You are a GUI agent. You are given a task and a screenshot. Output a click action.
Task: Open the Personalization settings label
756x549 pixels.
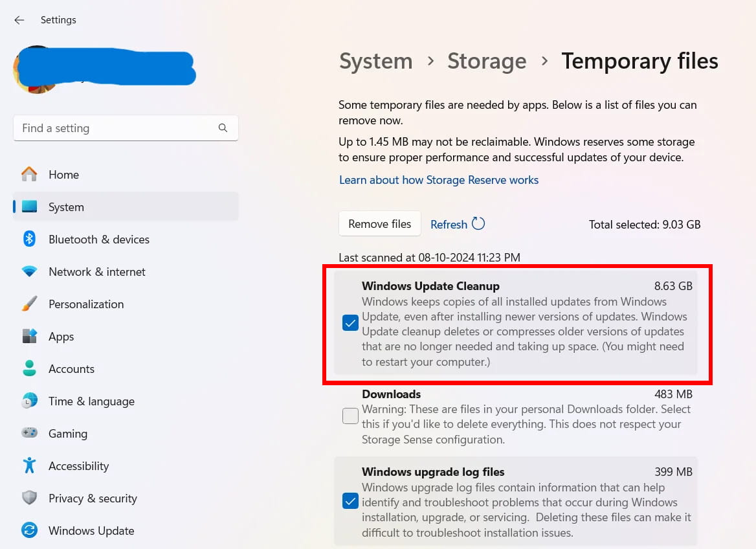pos(86,304)
